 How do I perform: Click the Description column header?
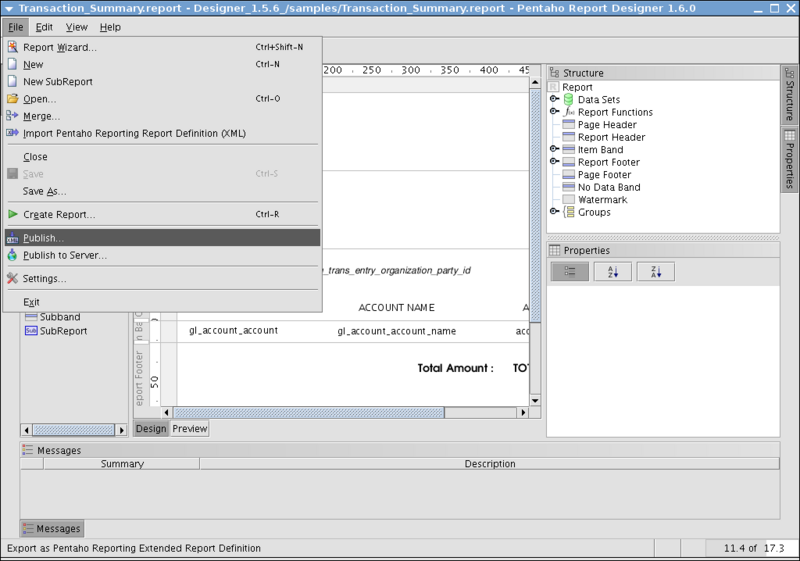(490, 464)
